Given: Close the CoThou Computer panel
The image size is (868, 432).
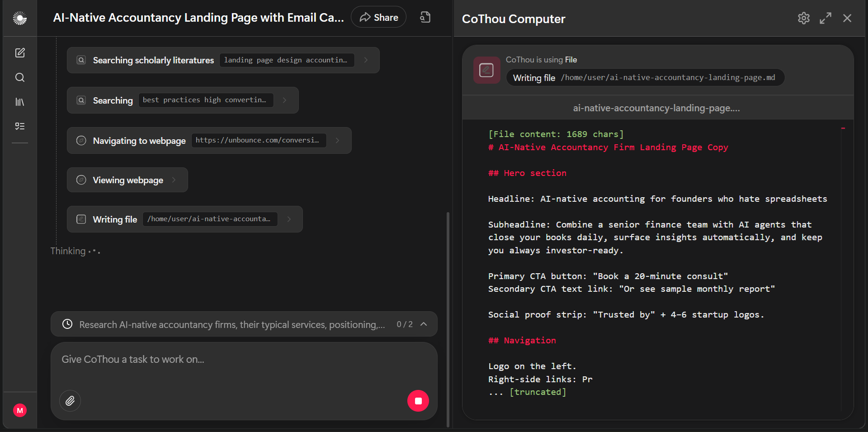Looking at the screenshot, I should [x=847, y=18].
